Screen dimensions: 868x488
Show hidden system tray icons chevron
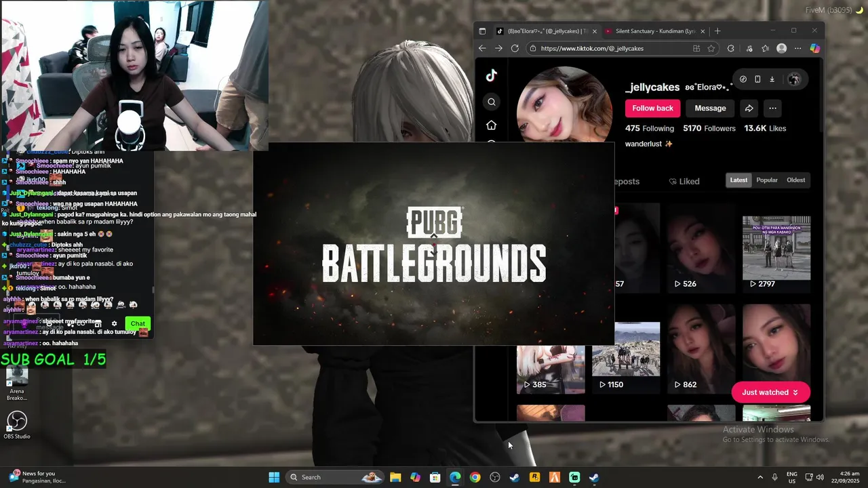(x=760, y=477)
